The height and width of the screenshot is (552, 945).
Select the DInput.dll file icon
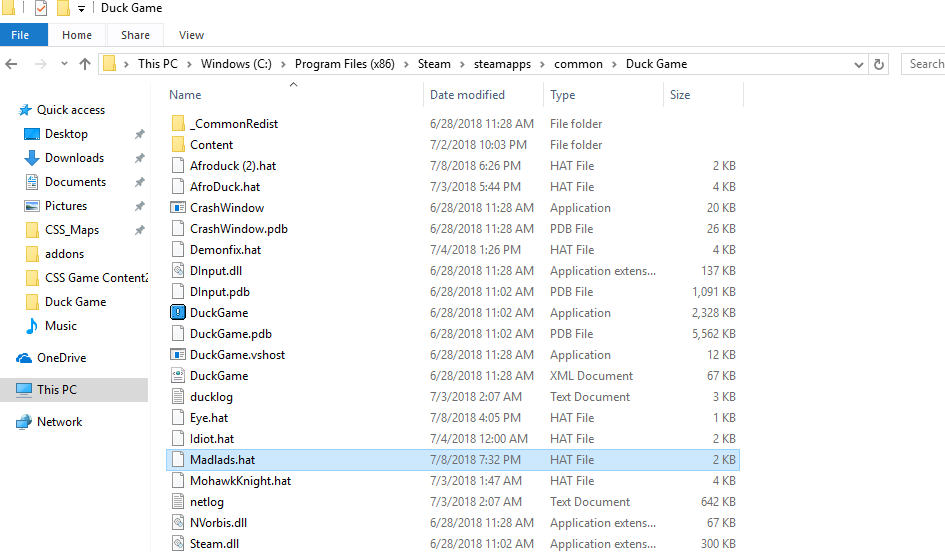pos(178,271)
